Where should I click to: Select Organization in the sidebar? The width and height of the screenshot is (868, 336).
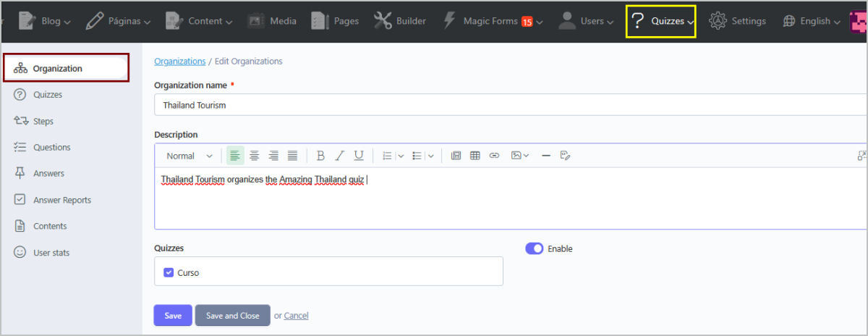(67, 68)
